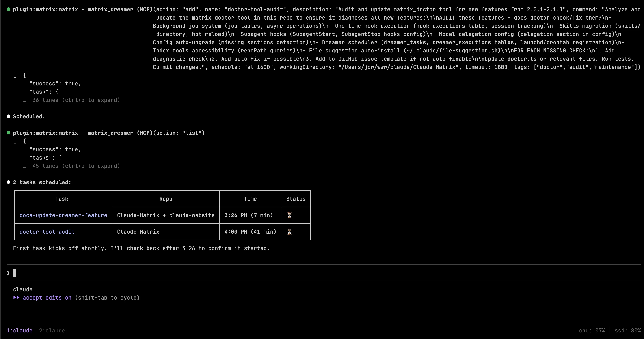Click the 'Status' column header
644x339 pixels.
[296, 199]
